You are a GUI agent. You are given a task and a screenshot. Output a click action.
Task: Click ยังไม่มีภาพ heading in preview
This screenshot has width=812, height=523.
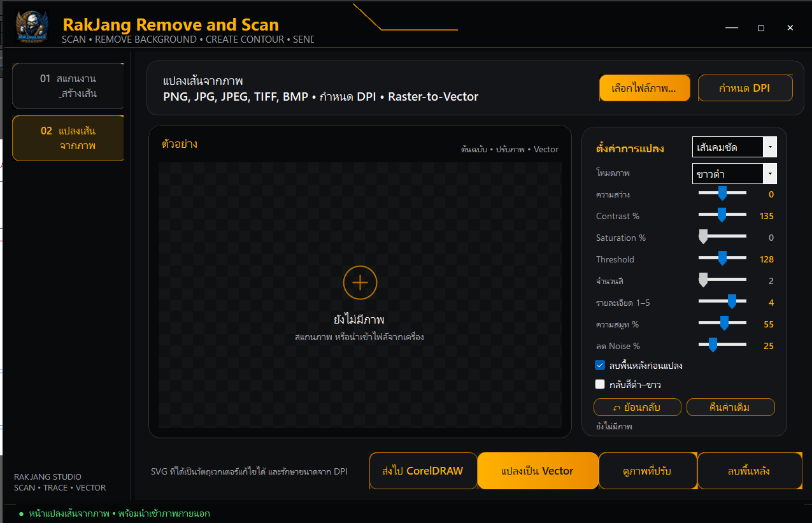360,320
